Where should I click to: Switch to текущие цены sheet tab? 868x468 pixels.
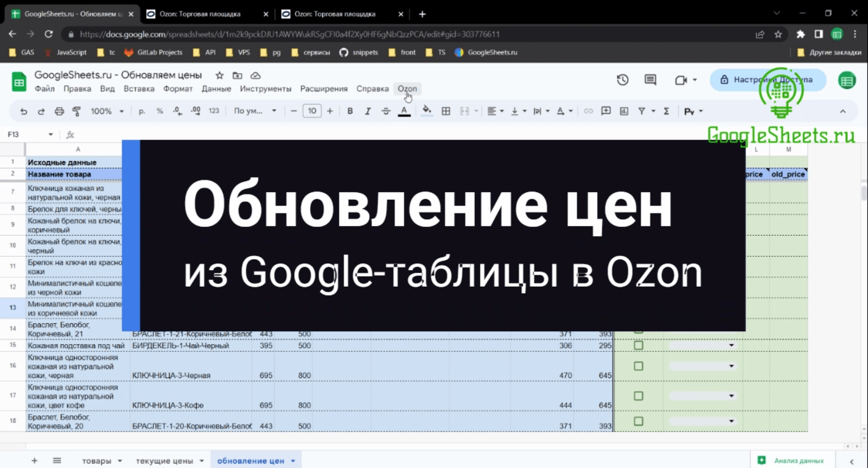click(x=164, y=461)
